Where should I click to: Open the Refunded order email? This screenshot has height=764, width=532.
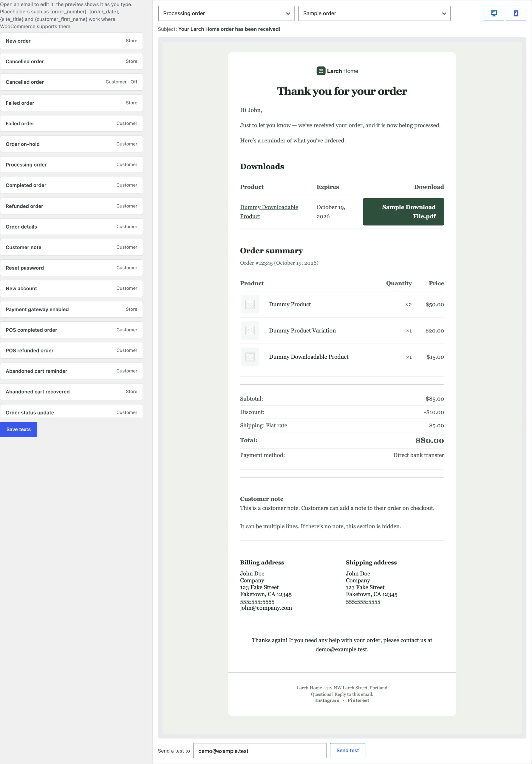point(72,206)
